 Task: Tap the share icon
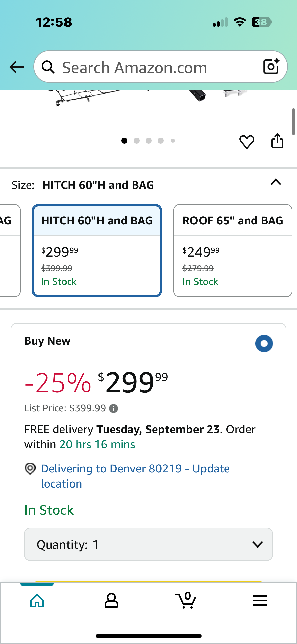pos(277,141)
